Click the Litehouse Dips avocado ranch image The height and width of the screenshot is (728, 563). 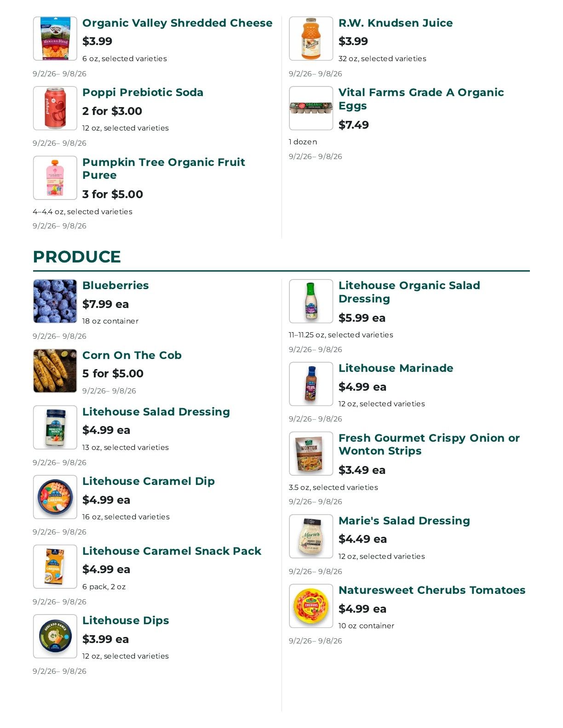tap(55, 636)
